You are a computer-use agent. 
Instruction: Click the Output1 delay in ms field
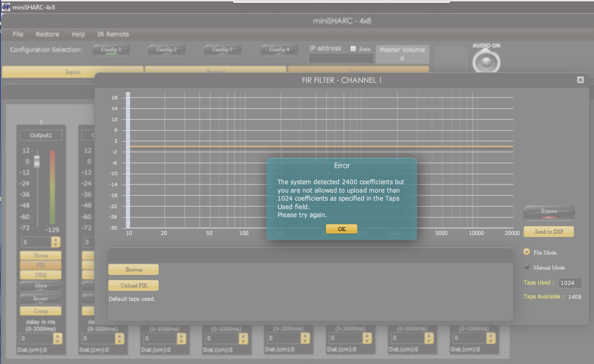point(36,339)
